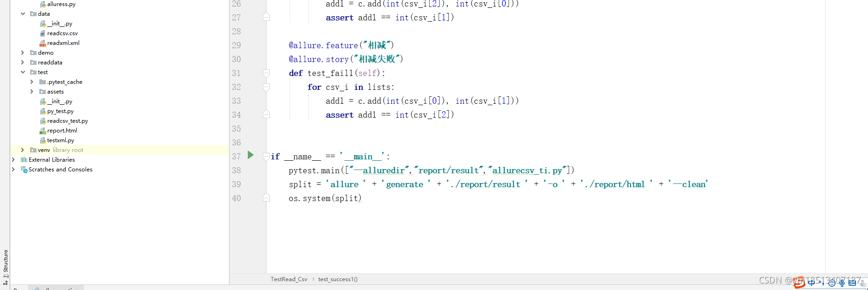The height and width of the screenshot is (290, 868).
Task: Click test_success1() breadcrumb
Action: pos(338,279)
